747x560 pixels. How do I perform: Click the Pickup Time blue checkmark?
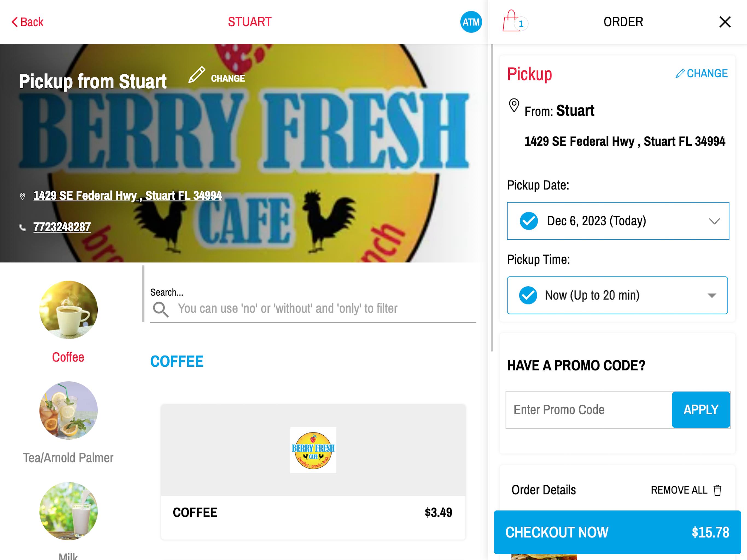[528, 295]
